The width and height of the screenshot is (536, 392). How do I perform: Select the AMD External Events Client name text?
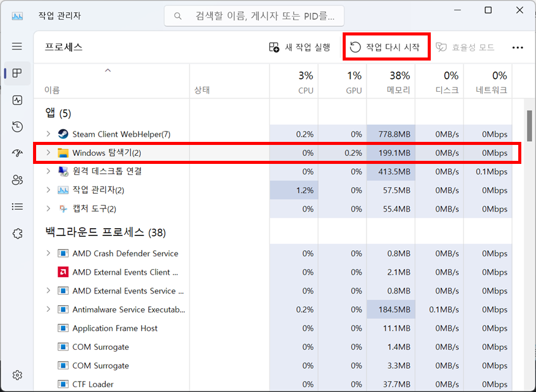pos(125,272)
